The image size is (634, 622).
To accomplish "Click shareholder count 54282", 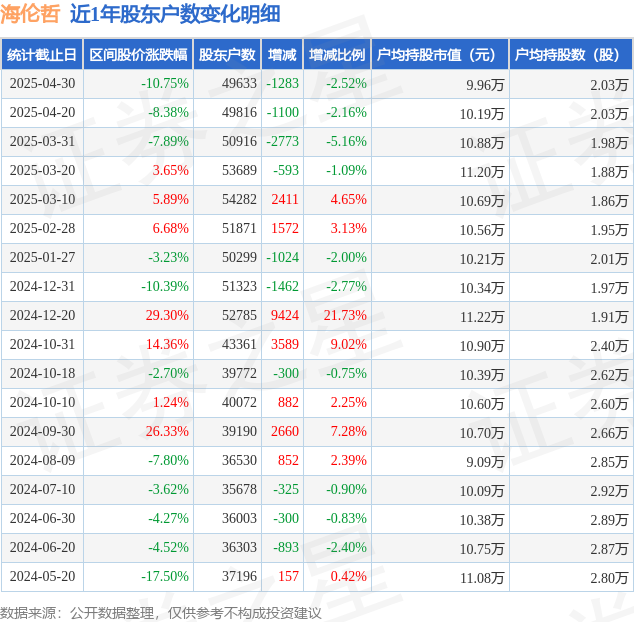I will pos(239,199).
